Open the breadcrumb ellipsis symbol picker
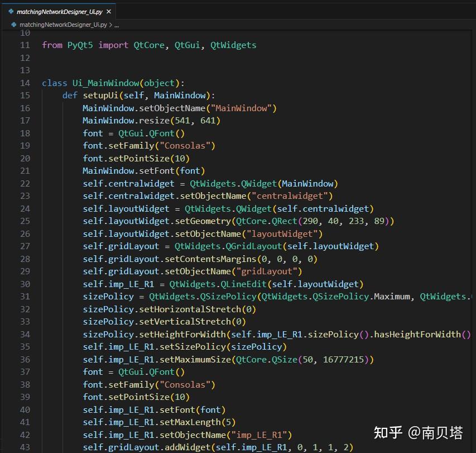This screenshot has height=453, width=476. click(116, 25)
